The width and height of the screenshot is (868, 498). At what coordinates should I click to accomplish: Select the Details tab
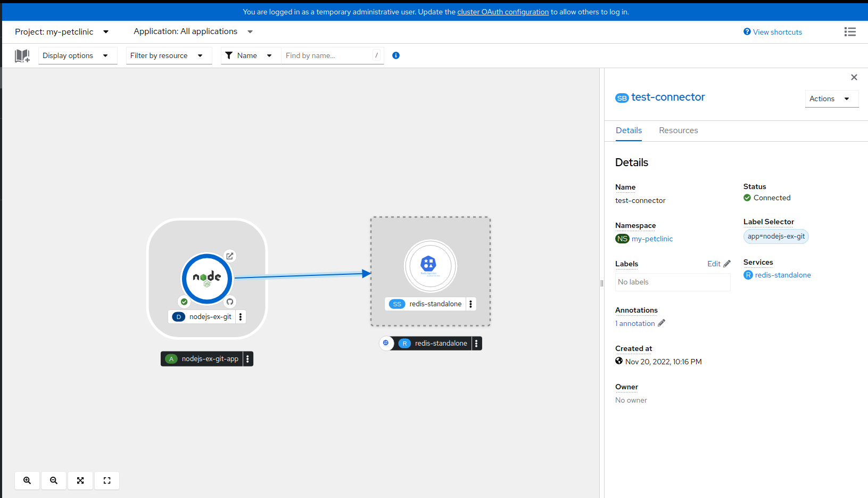pos(629,130)
